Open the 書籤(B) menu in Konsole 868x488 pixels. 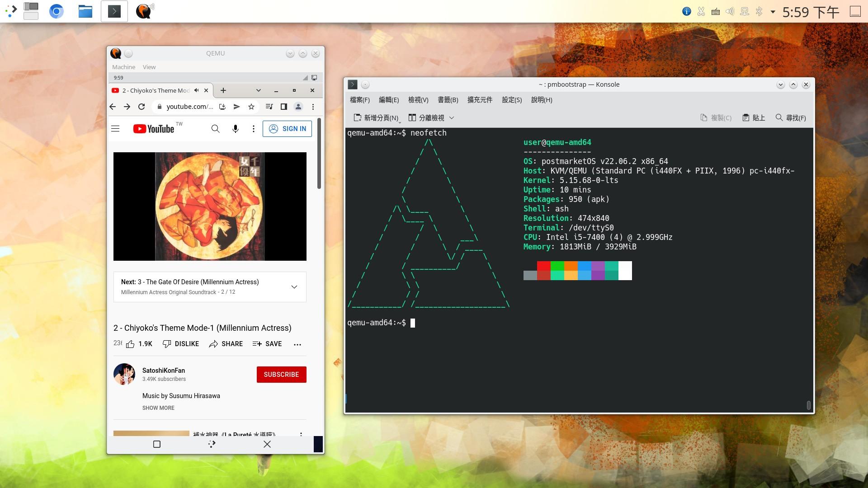coord(448,100)
